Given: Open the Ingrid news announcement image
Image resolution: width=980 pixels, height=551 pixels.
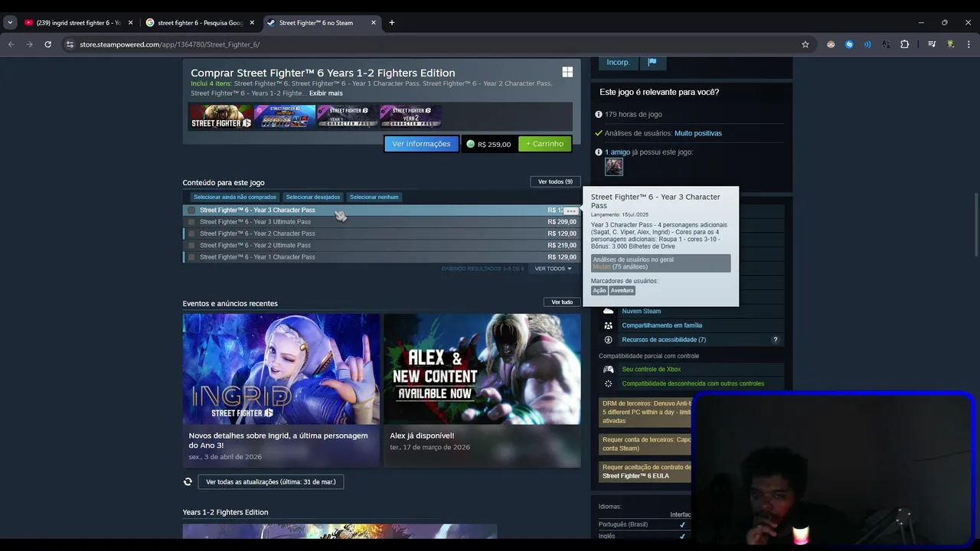Looking at the screenshot, I should pos(281,369).
